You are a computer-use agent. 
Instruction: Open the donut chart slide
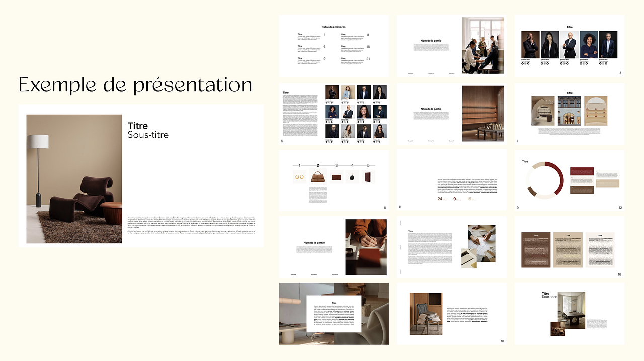coord(570,181)
